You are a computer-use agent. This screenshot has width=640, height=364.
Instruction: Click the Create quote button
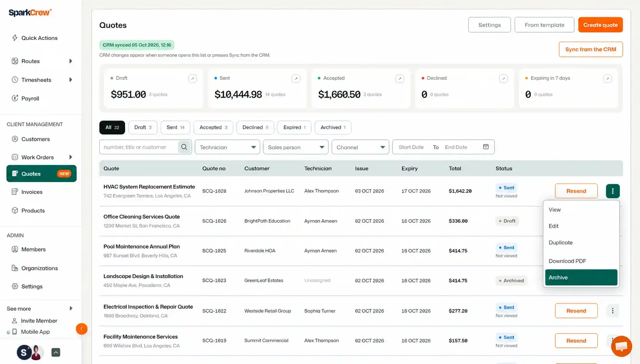600,25
